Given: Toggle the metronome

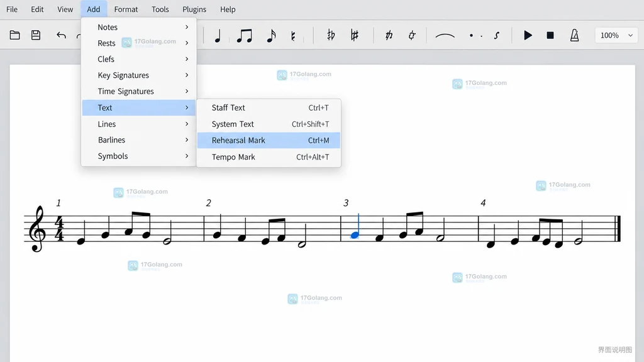Looking at the screenshot, I should [575, 35].
